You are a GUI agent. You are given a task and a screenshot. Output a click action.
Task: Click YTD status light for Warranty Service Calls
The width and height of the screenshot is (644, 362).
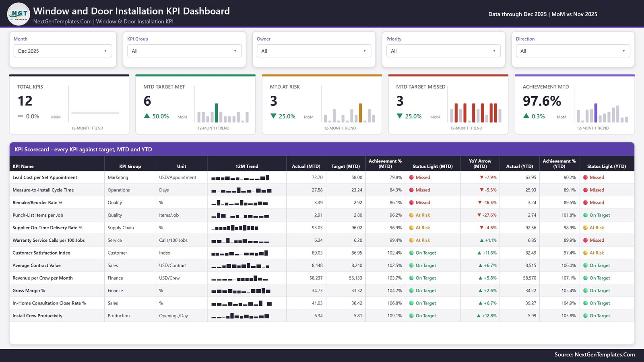tap(586, 240)
